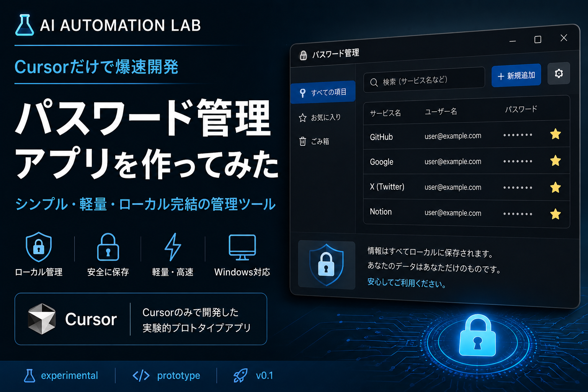The image size is (588, 392).
Task: Open ごみ箱 in the sidebar
Action: [314, 141]
